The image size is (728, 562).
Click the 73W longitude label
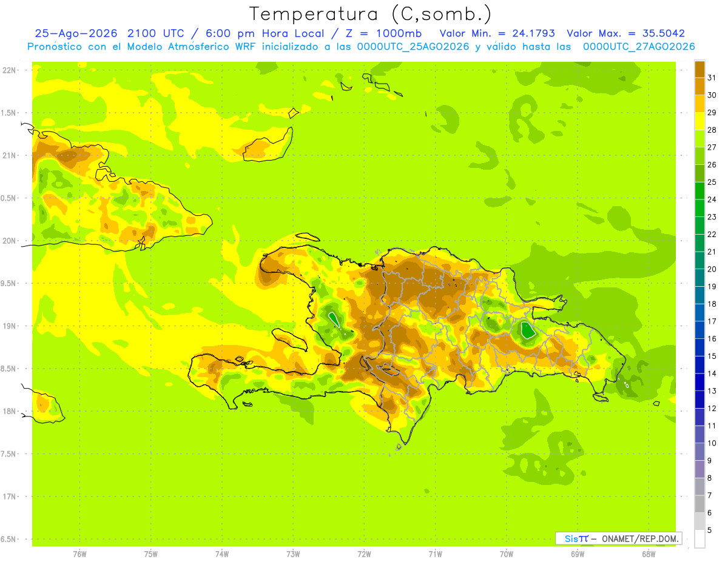pyautogui.click(x=293, y=554)
